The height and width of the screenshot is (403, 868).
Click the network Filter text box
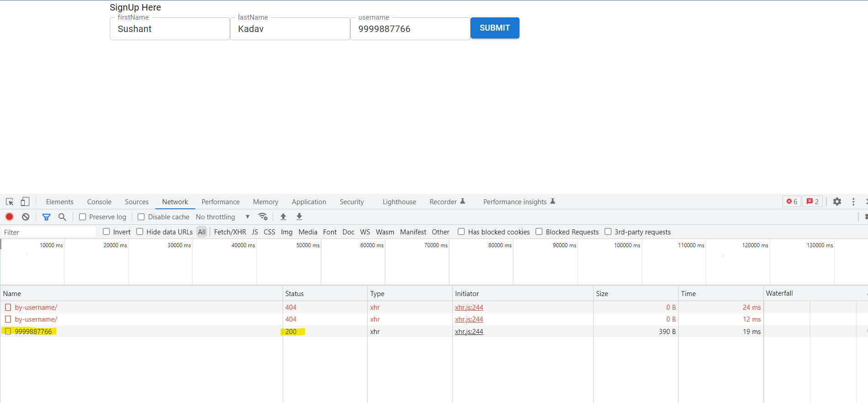(49, 232)
